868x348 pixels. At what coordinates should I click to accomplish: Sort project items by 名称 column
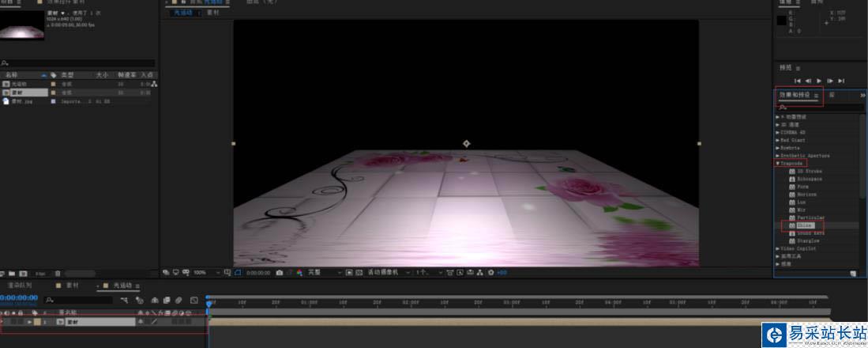[x=12, y=75]
